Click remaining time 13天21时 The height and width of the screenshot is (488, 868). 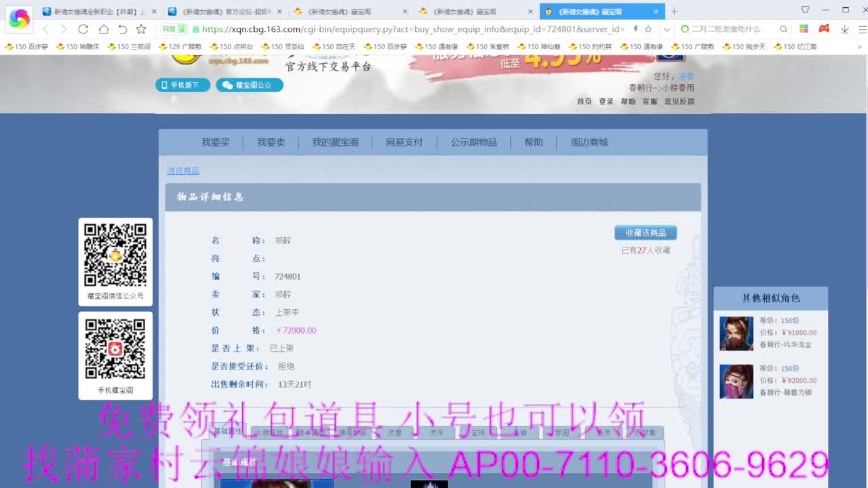tap(294, 384)
